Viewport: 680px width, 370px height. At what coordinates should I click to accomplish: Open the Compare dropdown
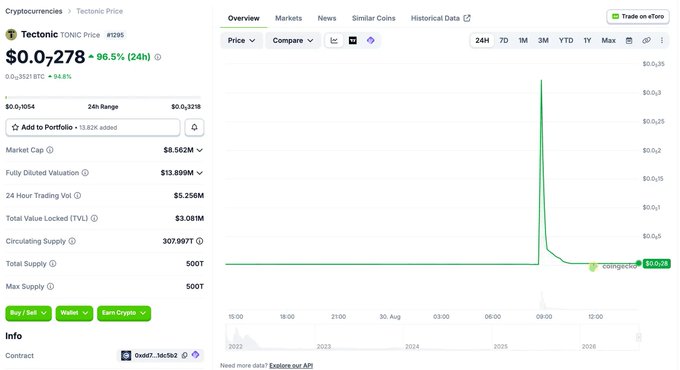pyautogui.click(x=293, y=40)
